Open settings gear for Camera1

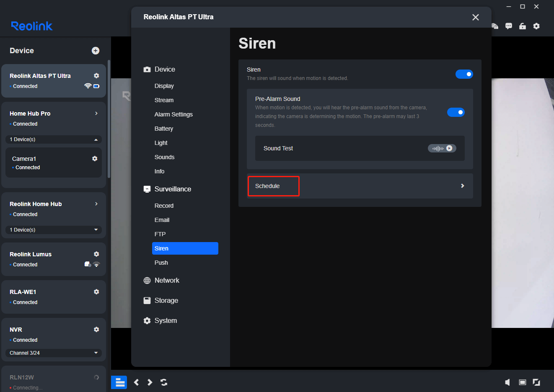95,159
